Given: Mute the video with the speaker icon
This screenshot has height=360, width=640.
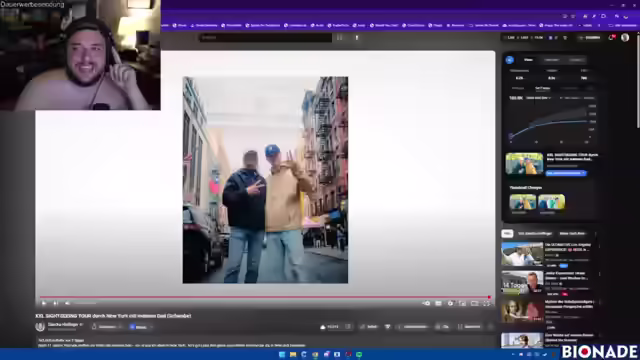Looking at the screenshot, I should click(x=67, y=303).
